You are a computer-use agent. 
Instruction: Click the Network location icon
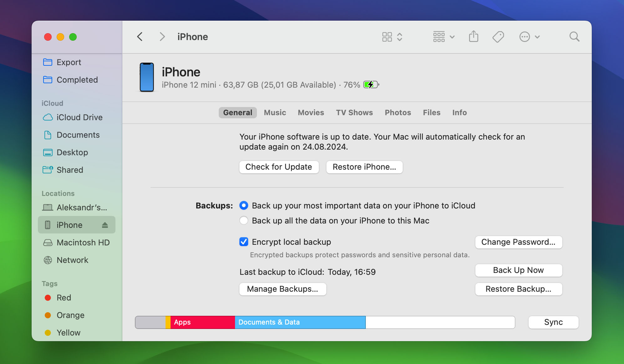[x=48, y=260]
